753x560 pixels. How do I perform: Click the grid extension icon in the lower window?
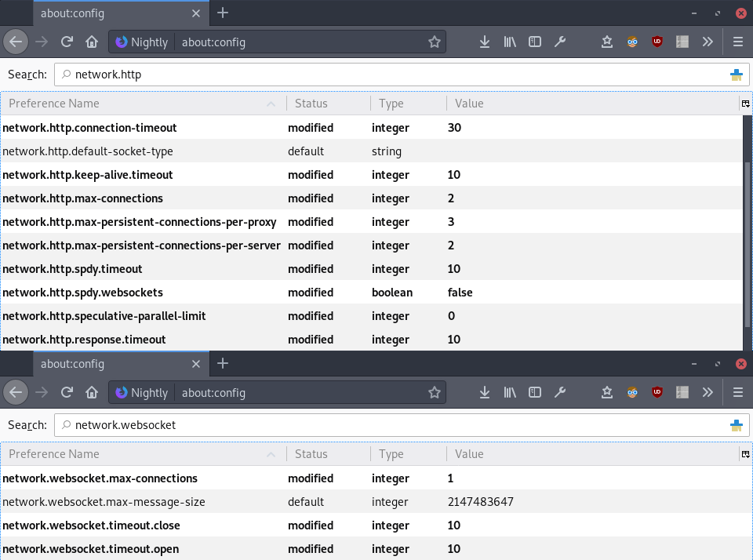coord(682,392)
